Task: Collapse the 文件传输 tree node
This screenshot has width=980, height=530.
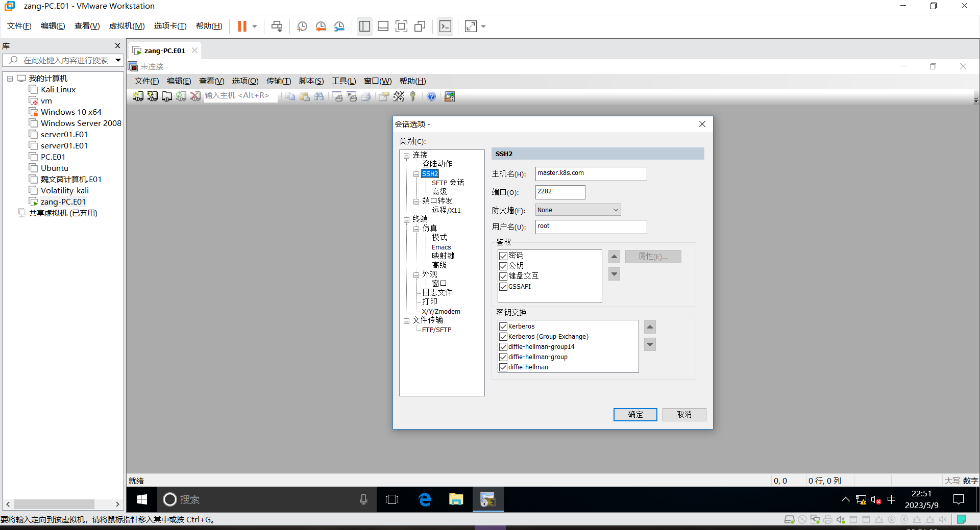Action: [407, 321]
